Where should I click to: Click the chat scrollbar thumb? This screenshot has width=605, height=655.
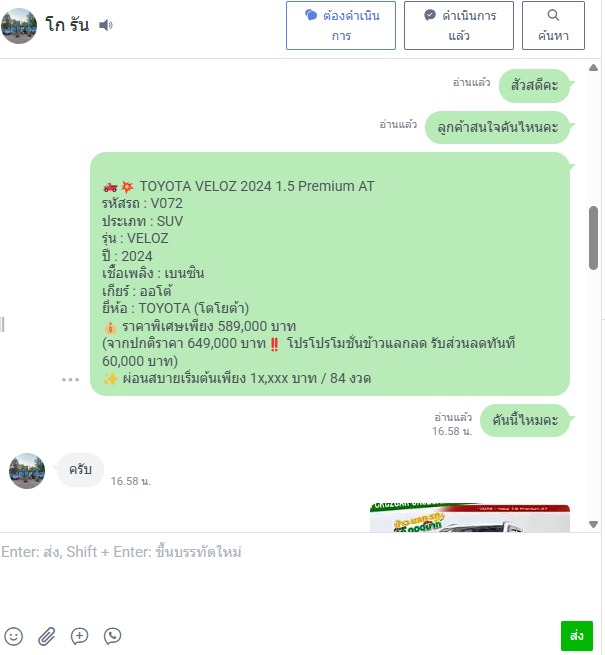point(593,238)
